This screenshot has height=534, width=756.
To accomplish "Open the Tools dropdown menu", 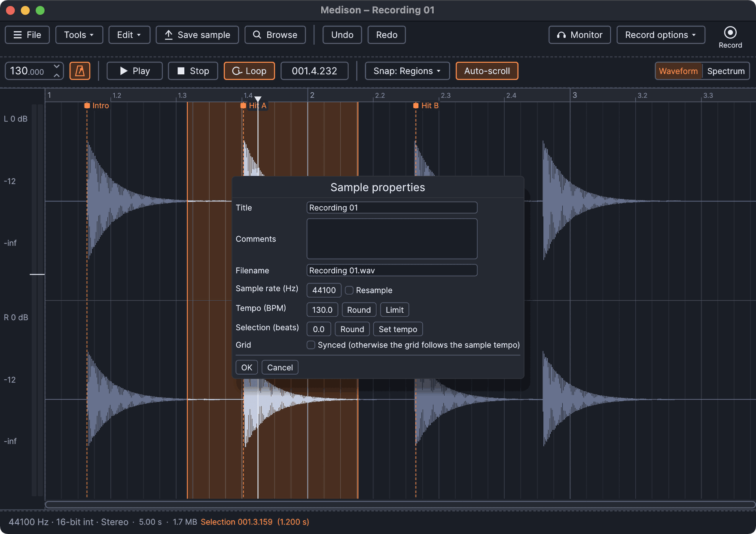I will 79,35.
